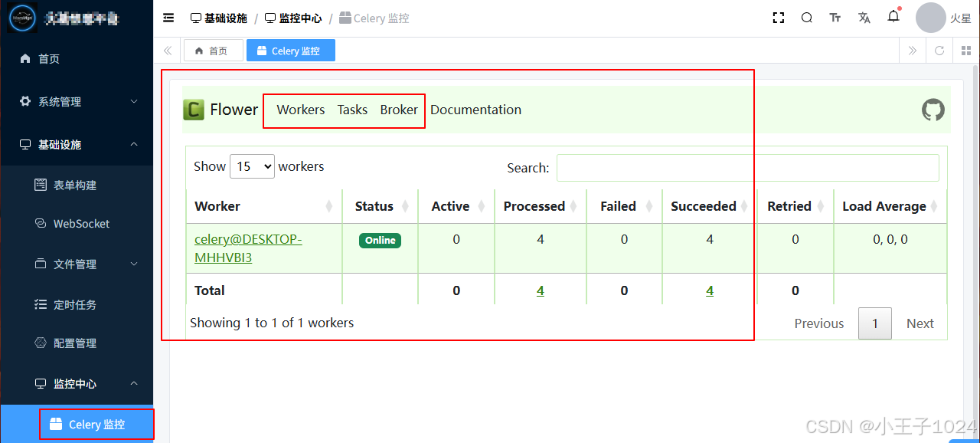The image size is (980, 443).
Task: Sort by the Failed column
Action: (625, 206)
